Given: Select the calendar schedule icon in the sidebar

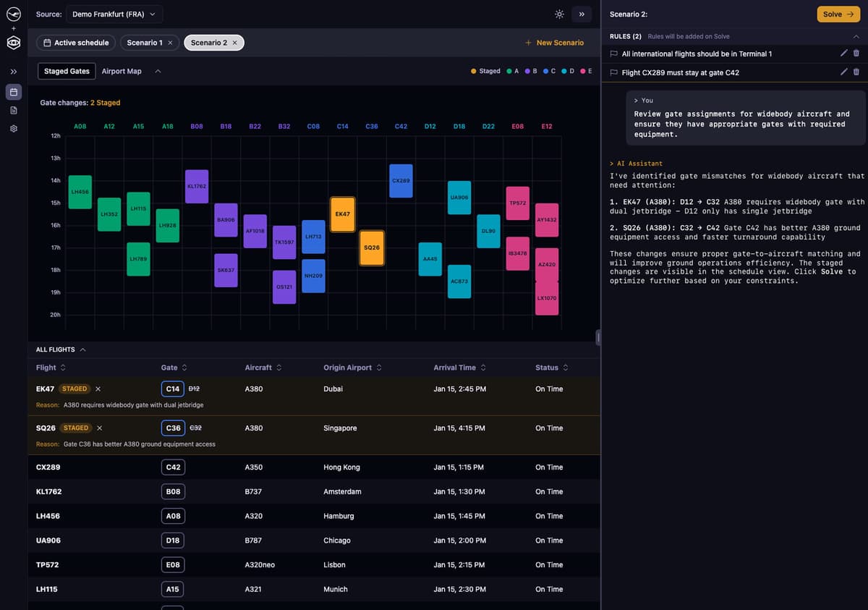Looking at the screenshot, I should [13, 92].
